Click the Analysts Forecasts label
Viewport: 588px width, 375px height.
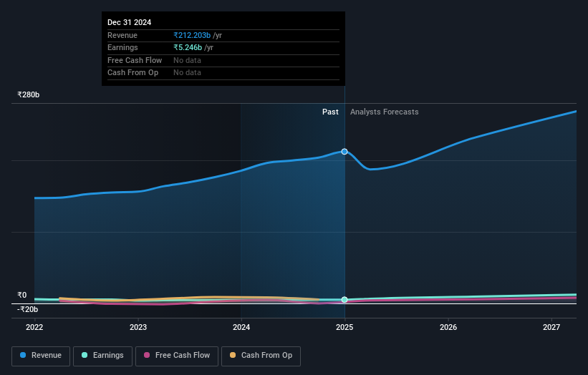tap(385, 112)
